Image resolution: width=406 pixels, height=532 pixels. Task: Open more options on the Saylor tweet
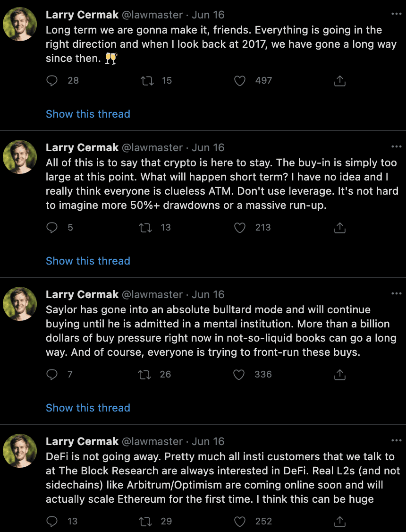(x=396, y=293)
